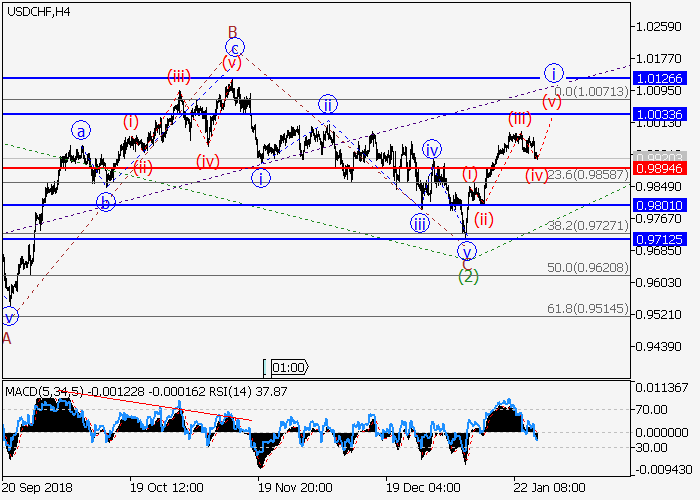Select the circled blue 'ii' wave marker
The height and width of the screenshot is (500, 700).
tap(327, 104)
